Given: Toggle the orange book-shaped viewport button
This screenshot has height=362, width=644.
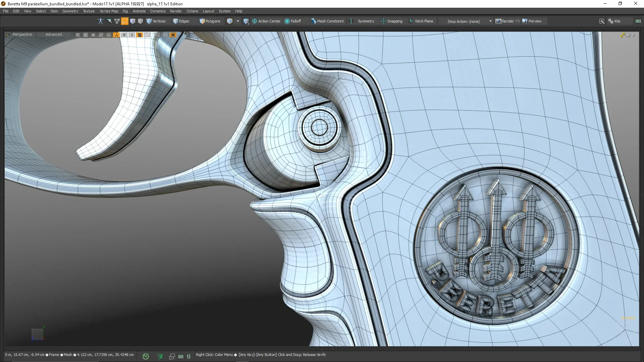Looking at the screenshot, I should [x=140, y=35].
